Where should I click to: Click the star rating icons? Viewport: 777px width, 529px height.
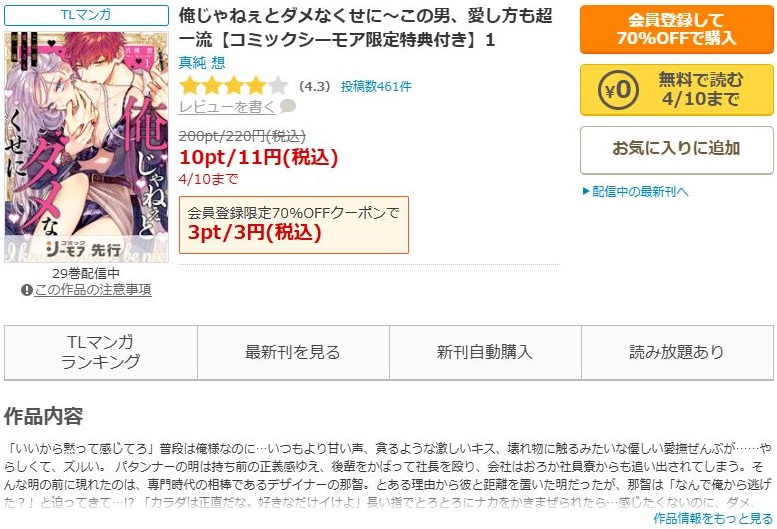[233, 86]
